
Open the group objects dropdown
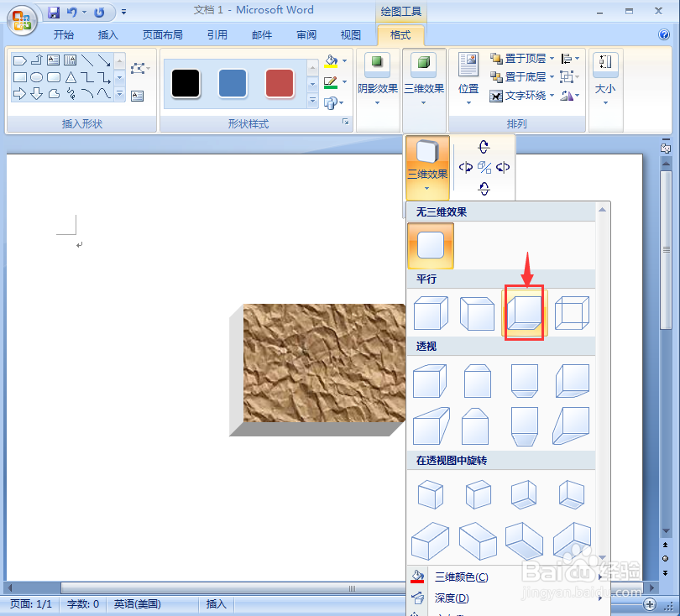pos(570,76)
